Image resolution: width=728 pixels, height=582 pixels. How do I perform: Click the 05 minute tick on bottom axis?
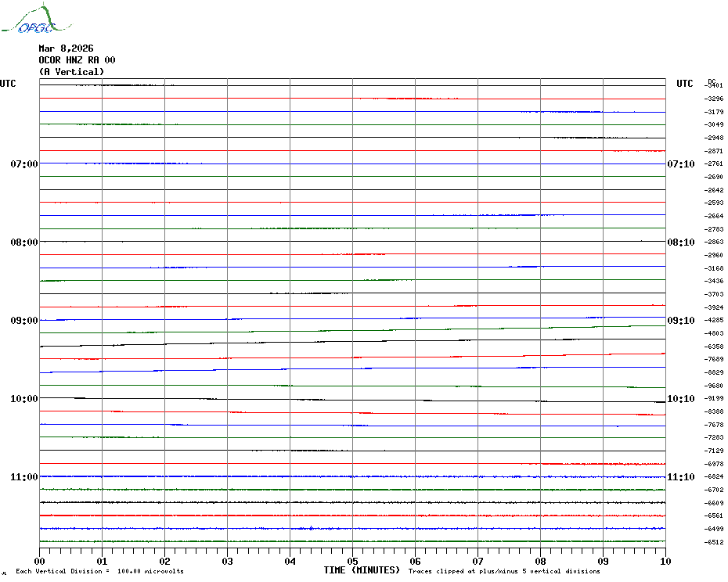(x=352, y=561)
